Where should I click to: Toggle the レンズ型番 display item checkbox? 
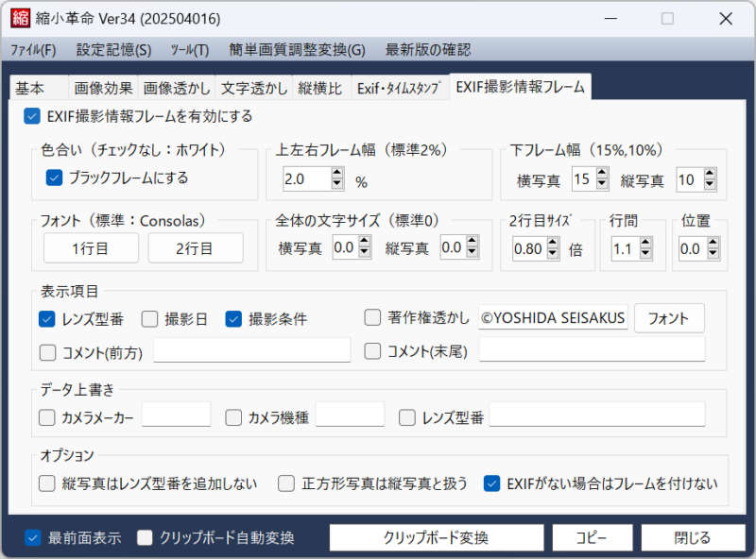pyautogui.click(x=46, y=319)
